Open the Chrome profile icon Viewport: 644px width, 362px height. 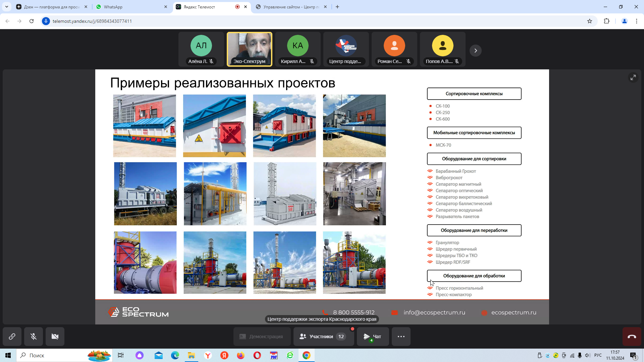[625, 21]
